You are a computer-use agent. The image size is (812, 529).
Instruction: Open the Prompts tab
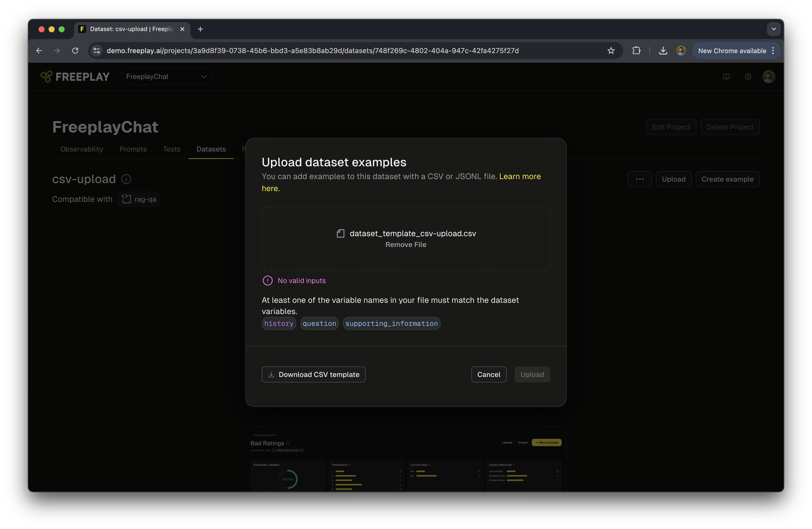point(133,149)
